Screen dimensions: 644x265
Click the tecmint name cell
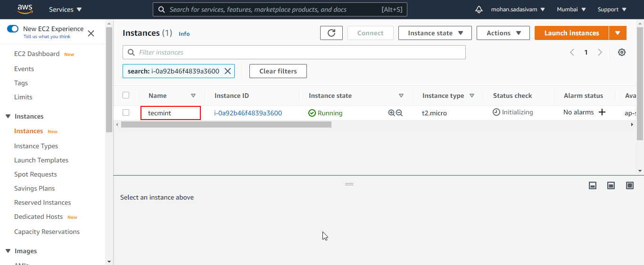coord(171,113)
